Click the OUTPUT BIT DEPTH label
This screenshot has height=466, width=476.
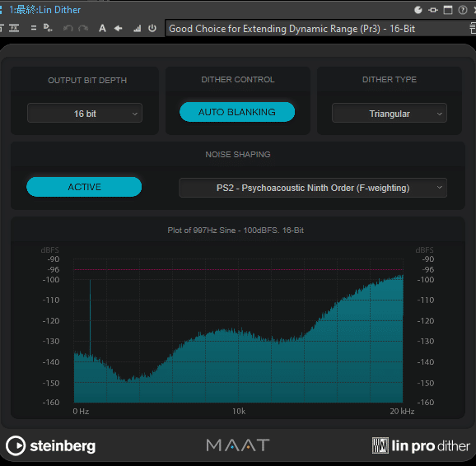(x=87, y=81)
